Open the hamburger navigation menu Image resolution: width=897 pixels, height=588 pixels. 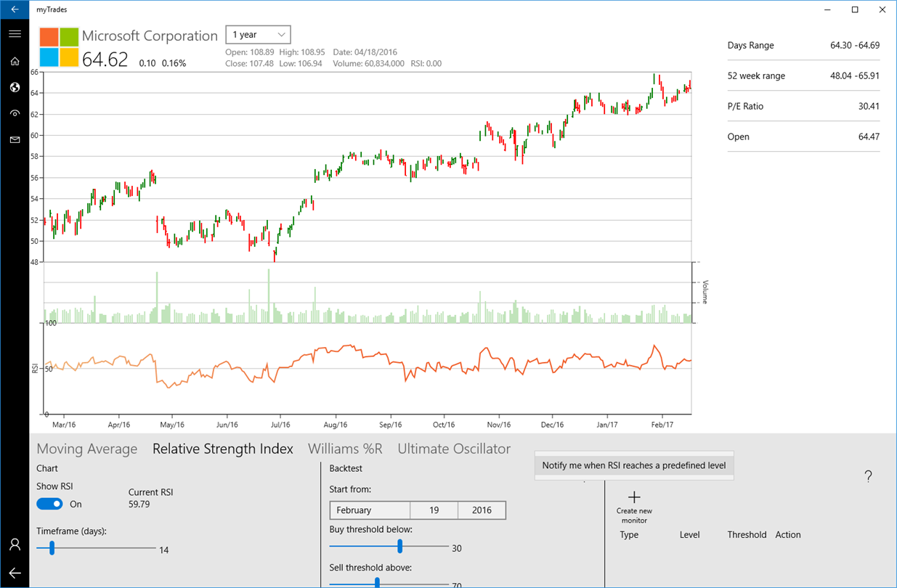click(15, 33)
